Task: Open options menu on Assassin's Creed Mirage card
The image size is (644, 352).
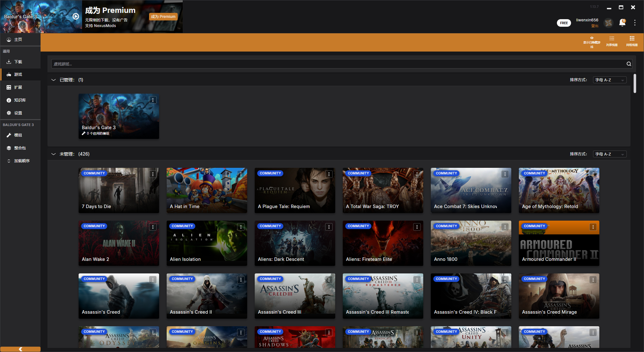Action: click(593, 280)
